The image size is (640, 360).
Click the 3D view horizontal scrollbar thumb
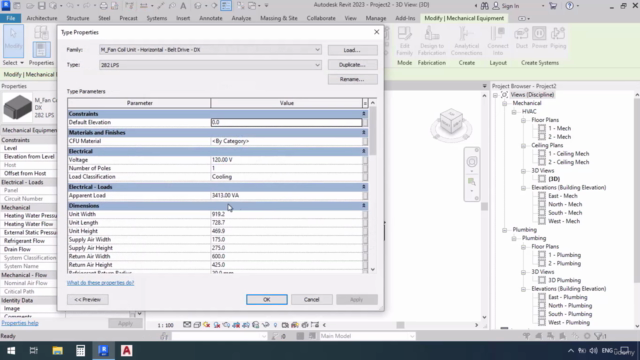pos(400,325)
